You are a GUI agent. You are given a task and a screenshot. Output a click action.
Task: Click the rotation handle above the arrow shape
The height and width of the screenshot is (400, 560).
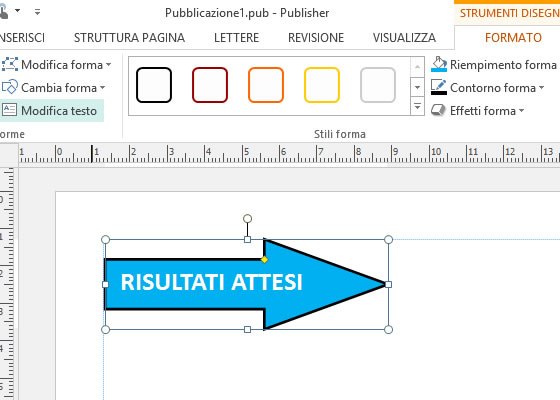point(247,218)
